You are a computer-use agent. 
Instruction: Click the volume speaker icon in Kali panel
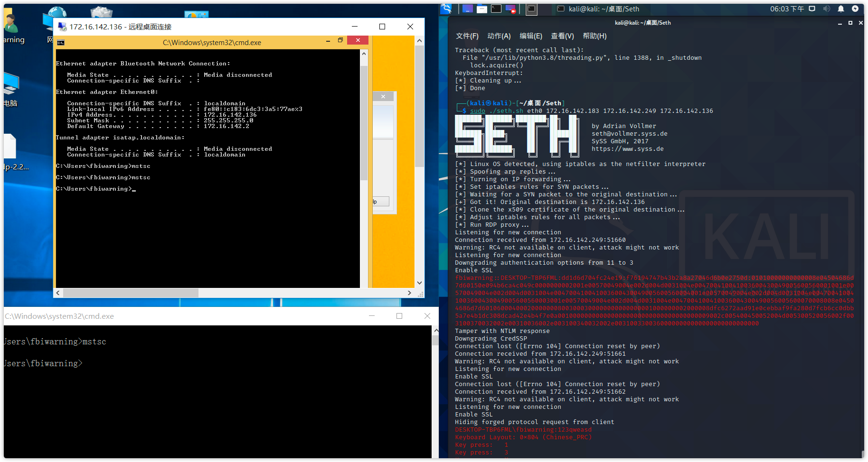pos(827,9)
